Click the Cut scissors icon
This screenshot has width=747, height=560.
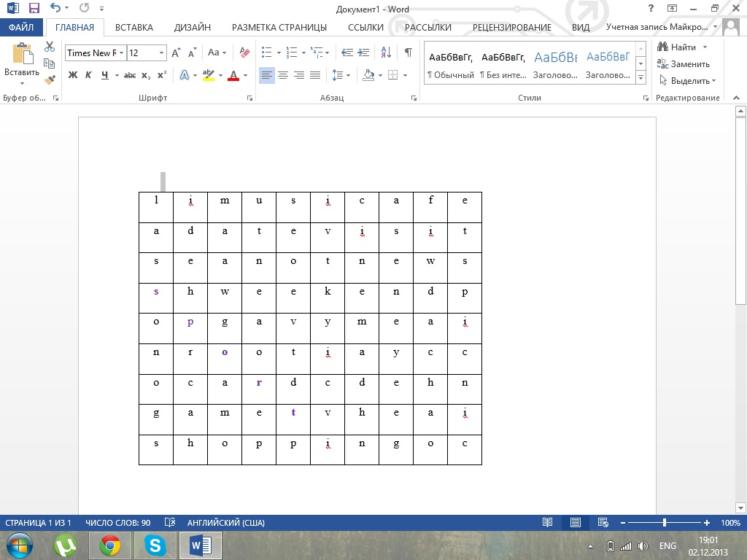point(50,47)
